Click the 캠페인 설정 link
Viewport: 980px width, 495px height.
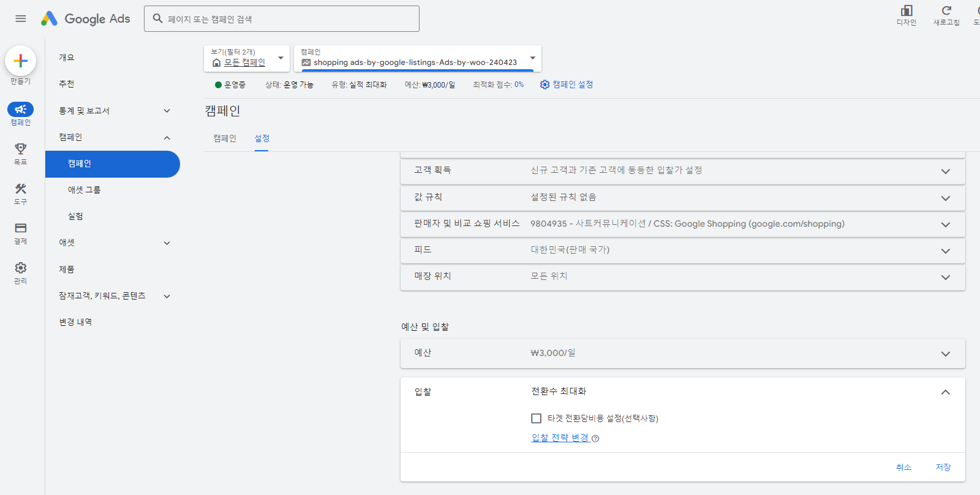point(573,85)
